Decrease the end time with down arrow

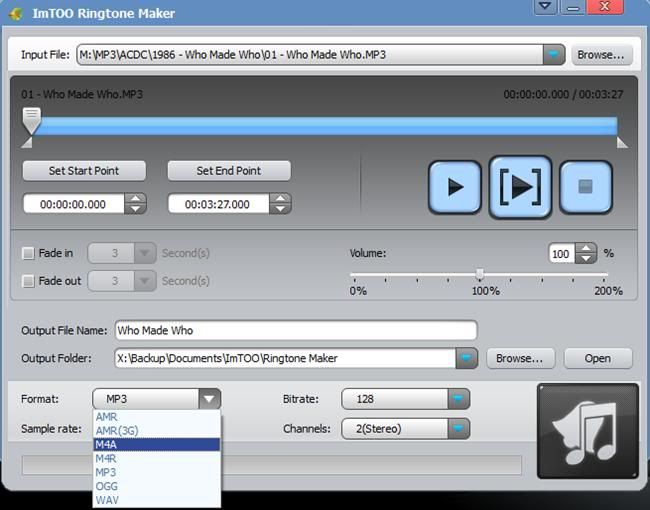pos(281,209)
